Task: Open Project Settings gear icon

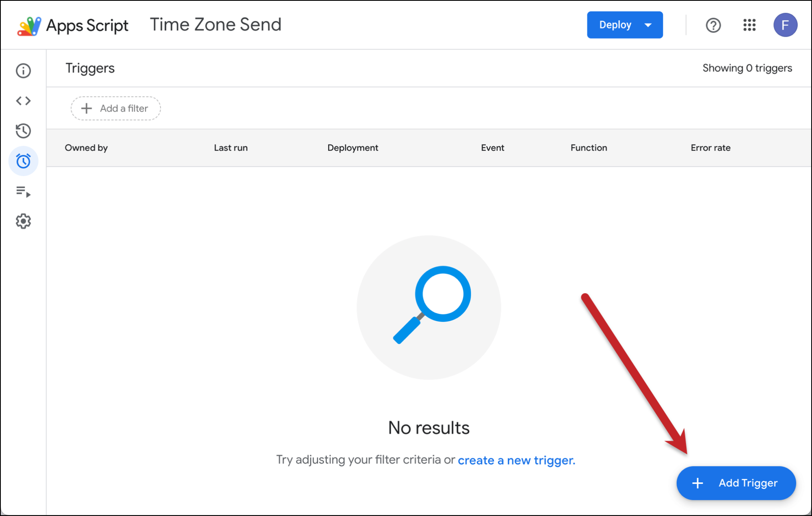Action: [23, 221]
